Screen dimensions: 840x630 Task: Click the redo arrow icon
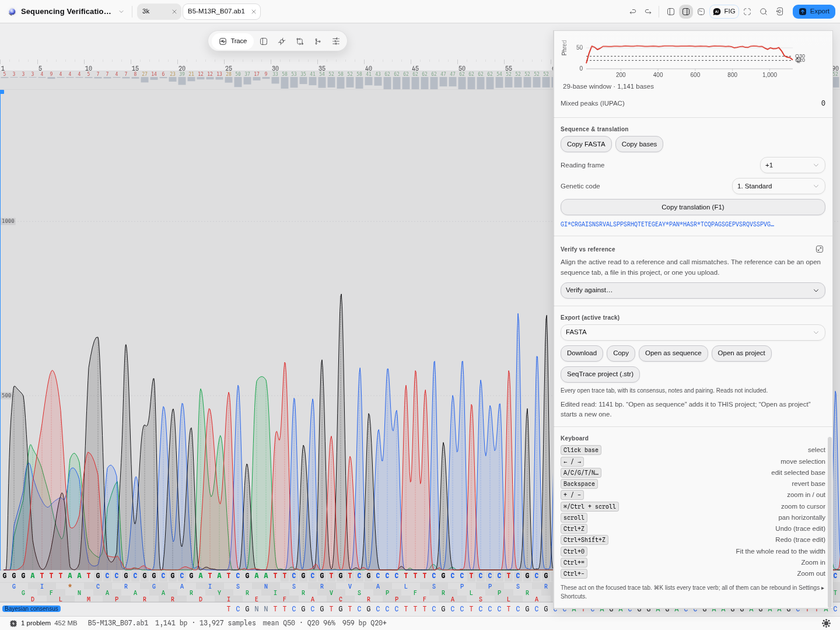point(648,12)
